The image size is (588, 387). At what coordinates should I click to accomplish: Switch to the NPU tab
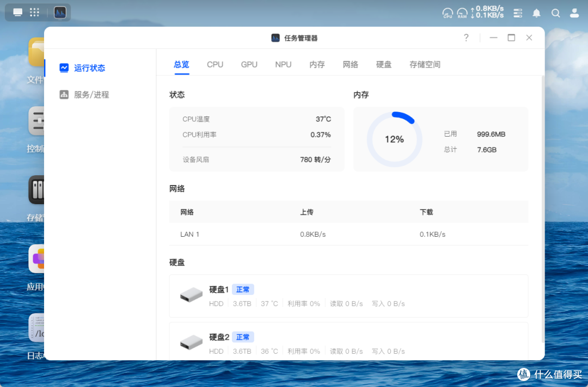click(283, 64)
